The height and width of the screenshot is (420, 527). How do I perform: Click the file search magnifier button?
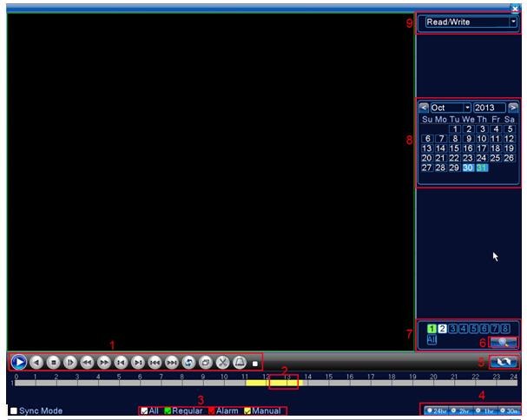pos(504,342)
